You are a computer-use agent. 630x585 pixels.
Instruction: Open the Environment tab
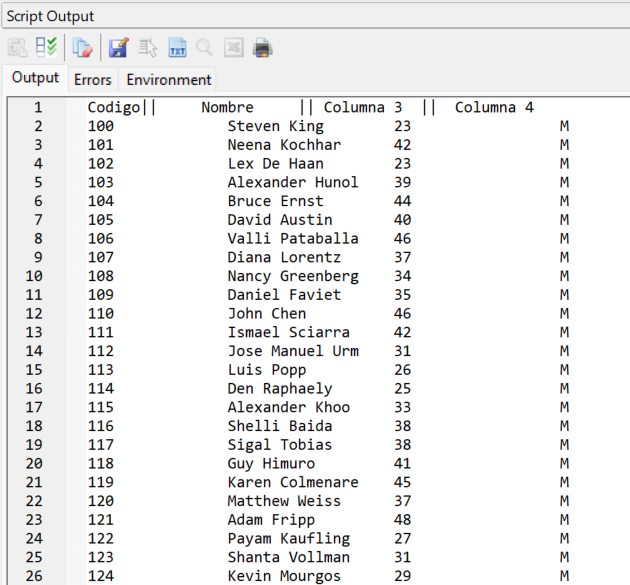pyautogui.click(x=169, y=80)
